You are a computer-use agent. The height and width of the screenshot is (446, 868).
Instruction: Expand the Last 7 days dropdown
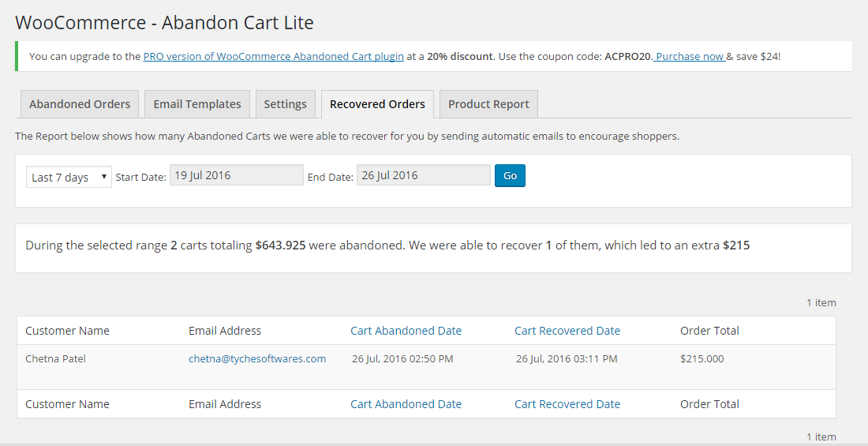69,178
